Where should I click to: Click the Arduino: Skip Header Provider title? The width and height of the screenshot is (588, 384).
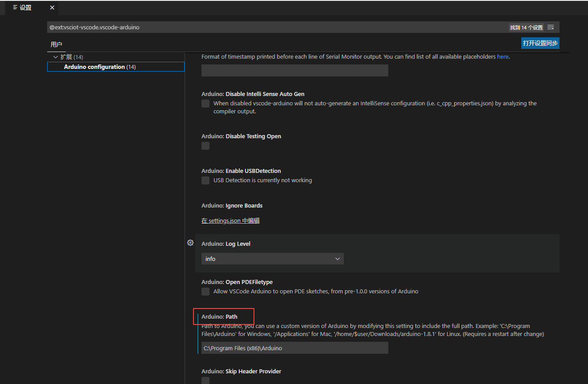pyautogui.click(x=242, y=371)
